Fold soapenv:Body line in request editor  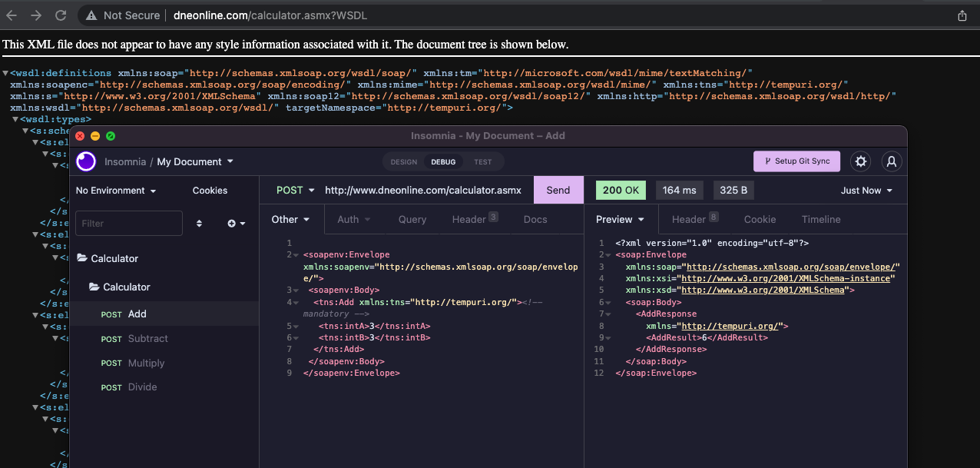pos(296,290)
